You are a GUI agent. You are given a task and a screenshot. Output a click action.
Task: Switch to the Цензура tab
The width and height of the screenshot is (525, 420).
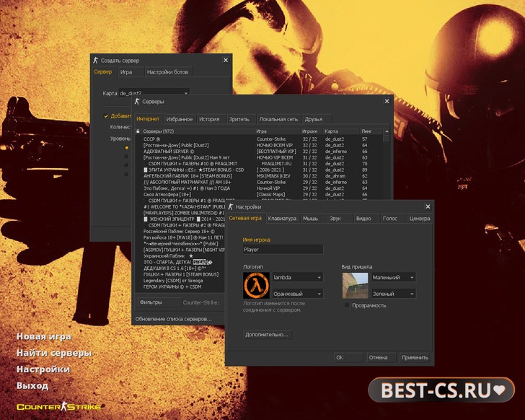pos(420,219)
